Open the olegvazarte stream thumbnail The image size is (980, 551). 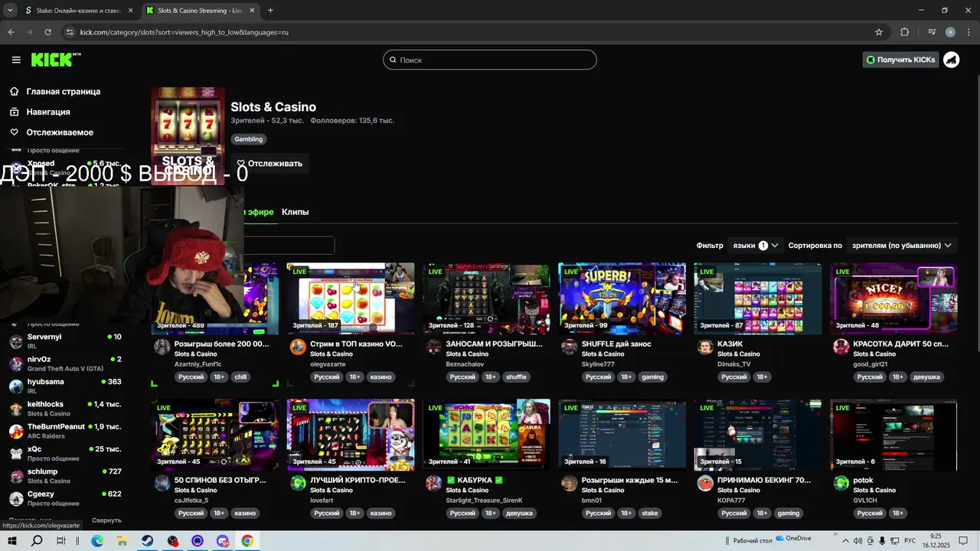point(351,298)
